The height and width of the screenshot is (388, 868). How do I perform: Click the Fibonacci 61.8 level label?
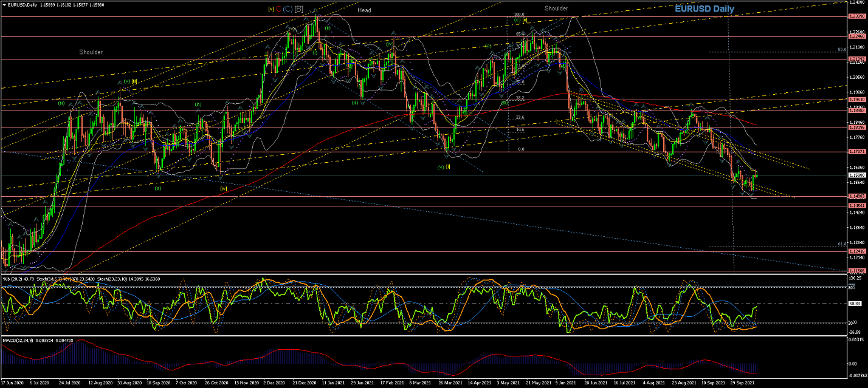(842, 244)
